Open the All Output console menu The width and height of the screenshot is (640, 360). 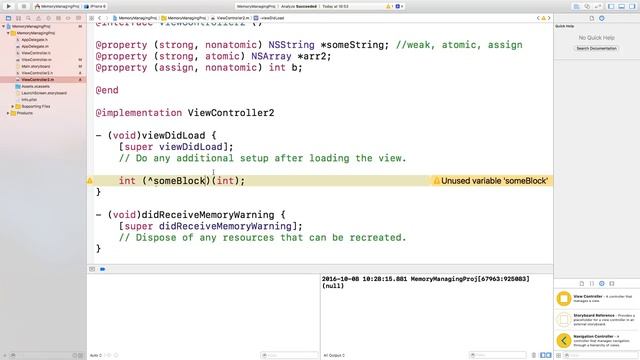click(x=334, y=356)
